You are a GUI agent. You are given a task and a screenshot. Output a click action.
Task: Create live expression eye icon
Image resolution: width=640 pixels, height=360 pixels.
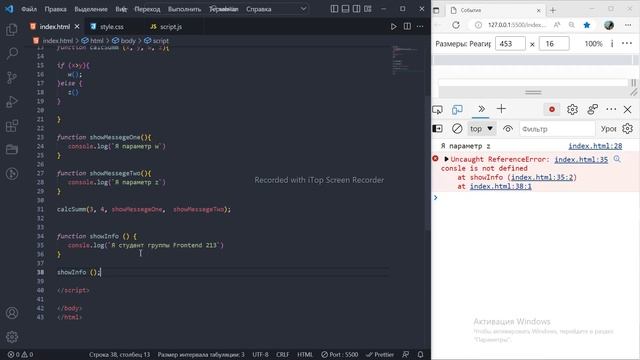click(x=508, y=129)
